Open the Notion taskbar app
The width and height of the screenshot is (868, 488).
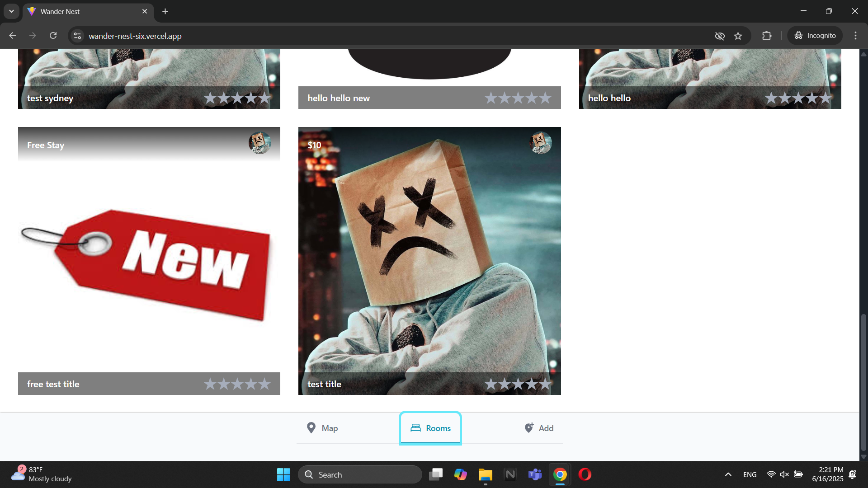click(x=510, y=474)
